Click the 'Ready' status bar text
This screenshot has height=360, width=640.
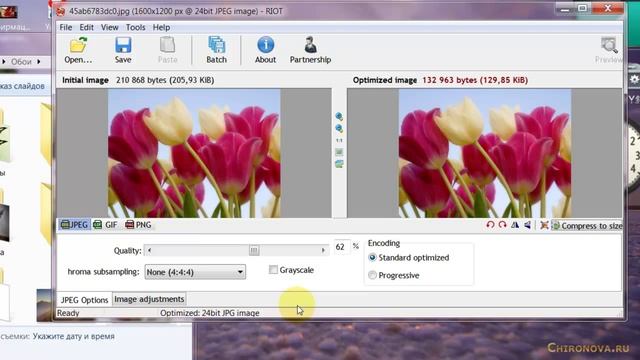click(x=68, y=313)
